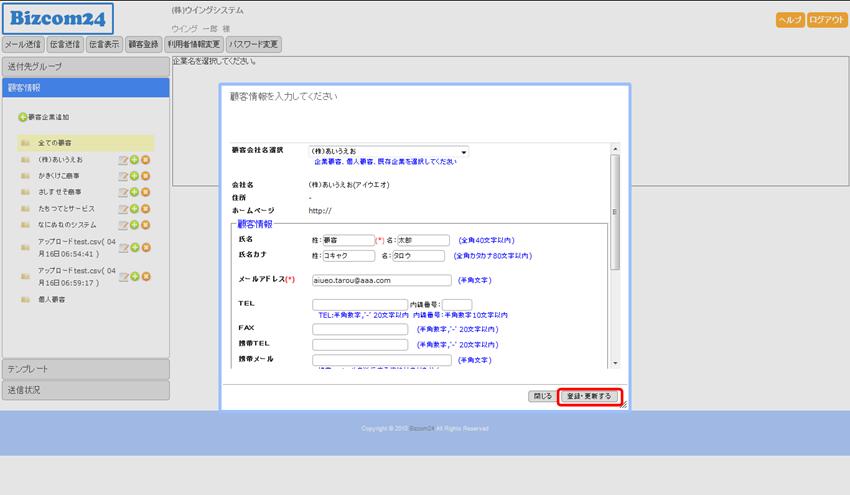
Task: Expand the テンプレート panel
Action: [x=85, y=370]
